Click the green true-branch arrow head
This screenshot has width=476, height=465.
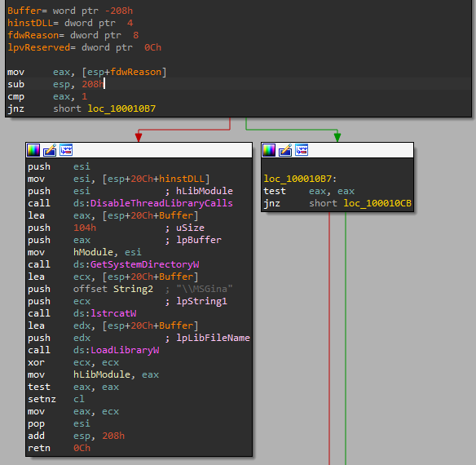point(337,137)
